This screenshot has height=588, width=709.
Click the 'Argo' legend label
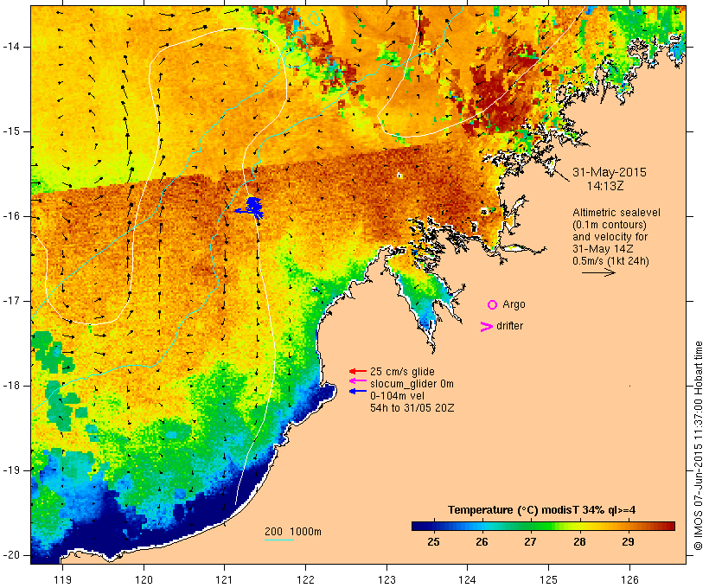pyautogui.click(x=514, y=304)
